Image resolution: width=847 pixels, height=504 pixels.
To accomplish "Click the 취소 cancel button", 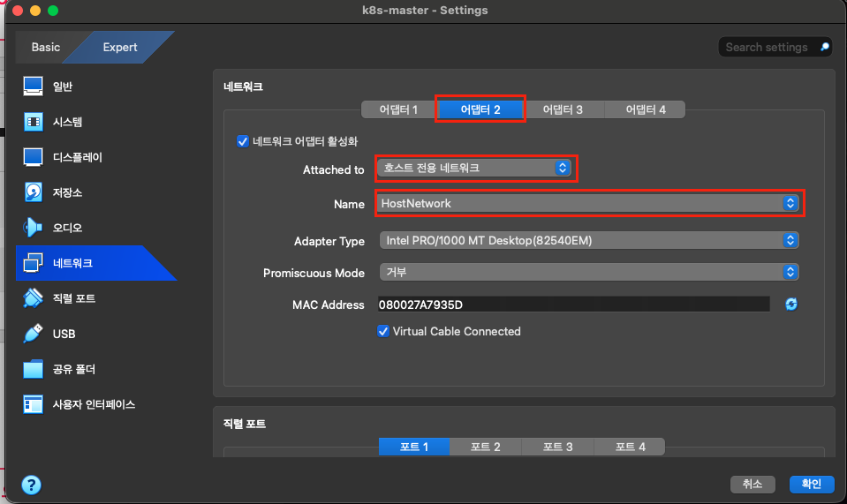I will pos(752,484).
